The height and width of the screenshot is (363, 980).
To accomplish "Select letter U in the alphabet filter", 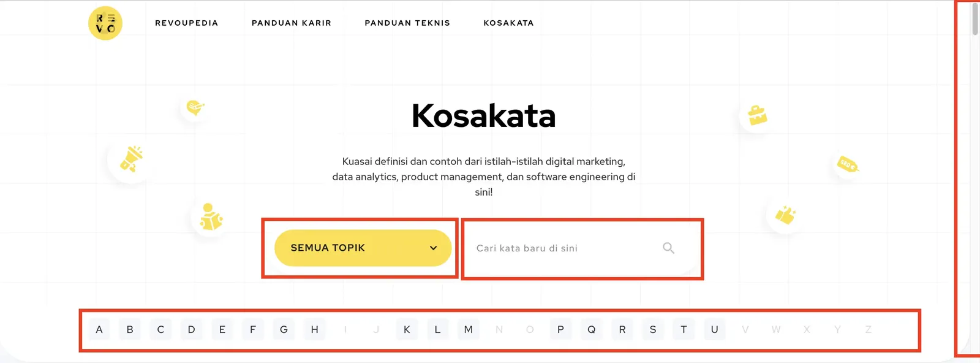I will pyautogui.click(x=714, y=329).
